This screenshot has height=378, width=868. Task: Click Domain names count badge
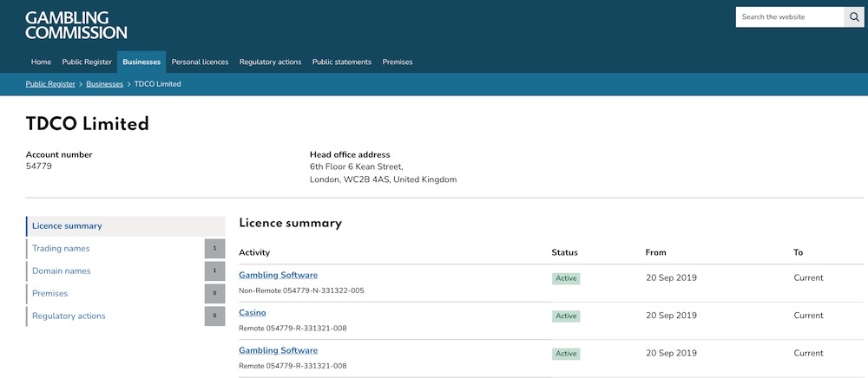pos(214,270)
